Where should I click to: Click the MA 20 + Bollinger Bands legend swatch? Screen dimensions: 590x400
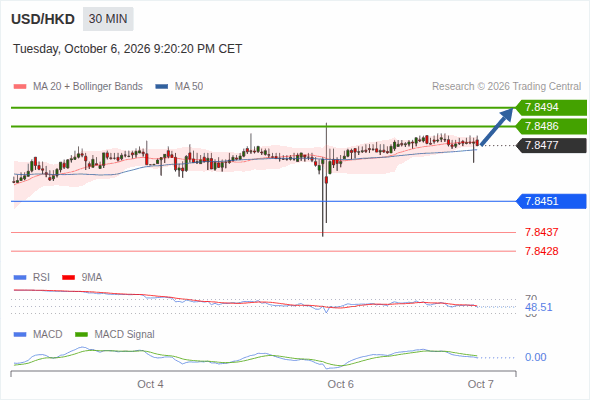point(20,87)
